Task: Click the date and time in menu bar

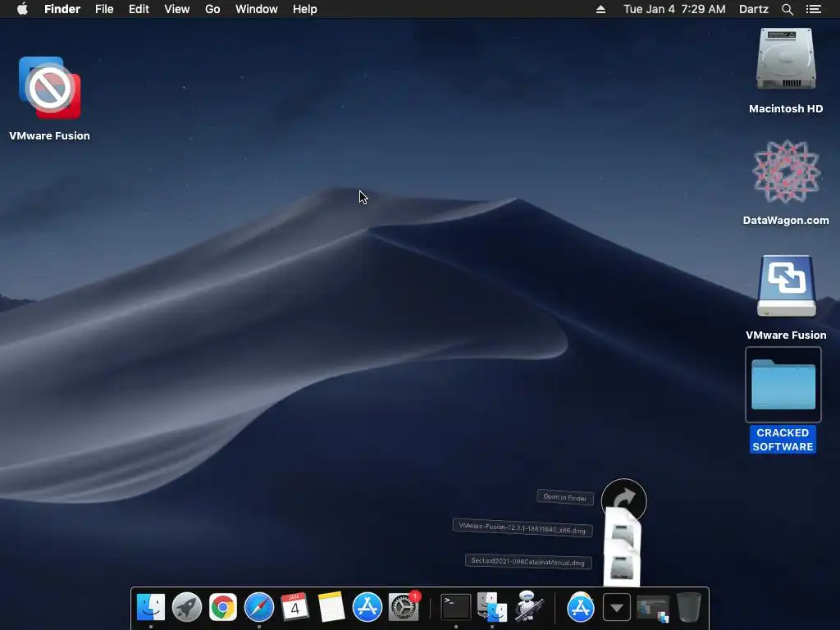Action: point(674,9)
